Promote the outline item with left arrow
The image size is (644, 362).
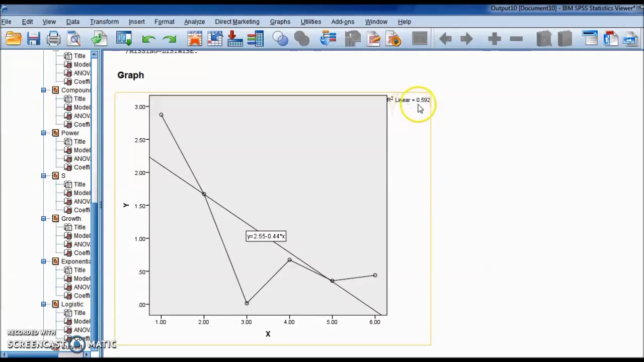[x=445, y=39]
